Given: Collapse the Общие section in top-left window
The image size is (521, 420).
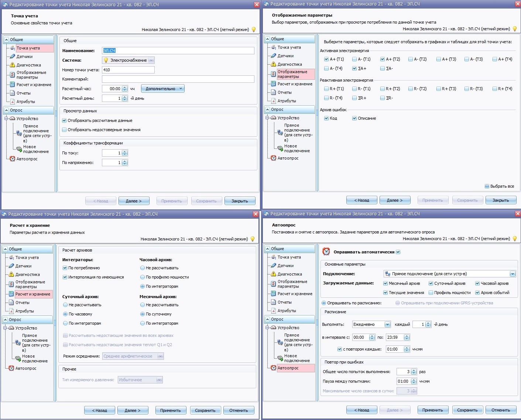Looking at the screenshot, I should coord(6,40).
